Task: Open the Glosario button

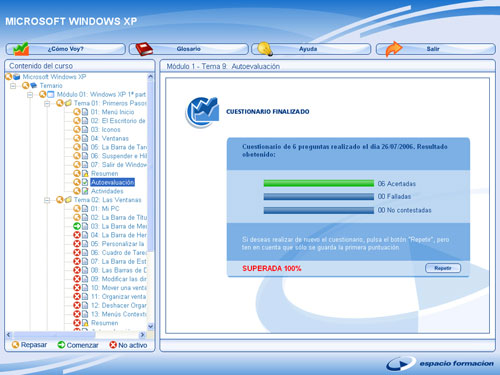Action: (x=189, y=49)
